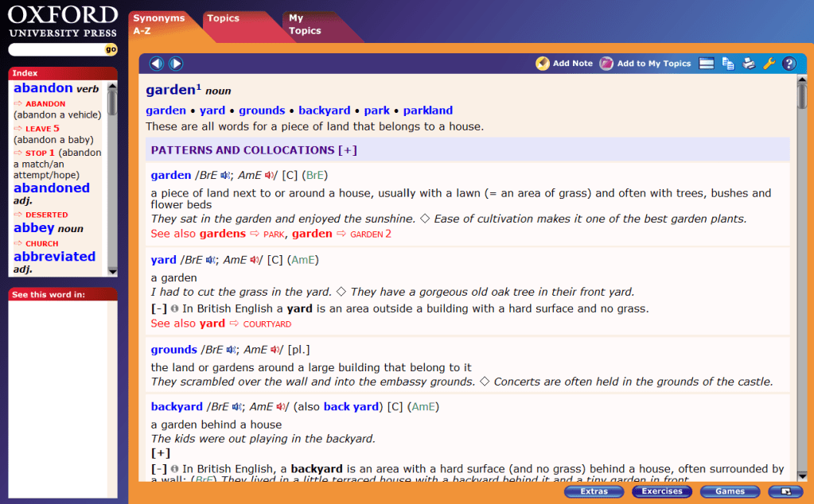Play American pronunciation of yard
Viewport: 814px width, 504px height.
pos(255,260)
